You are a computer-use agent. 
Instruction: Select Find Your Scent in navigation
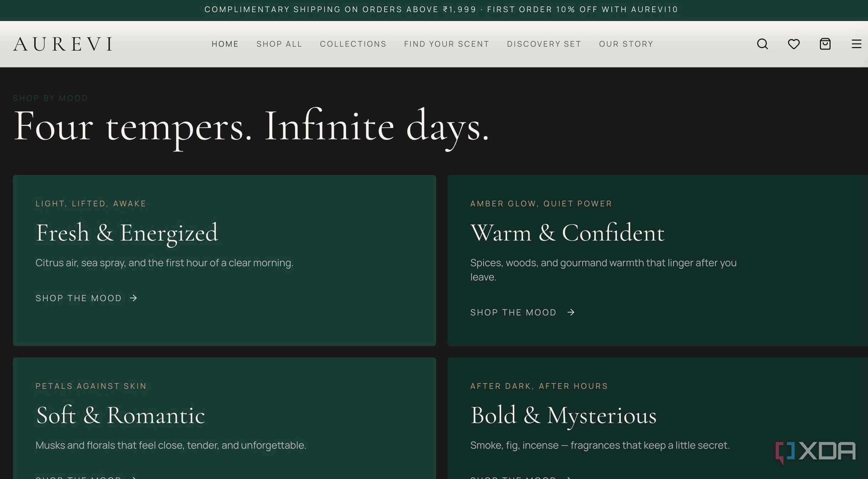click(x=446, y=44)
